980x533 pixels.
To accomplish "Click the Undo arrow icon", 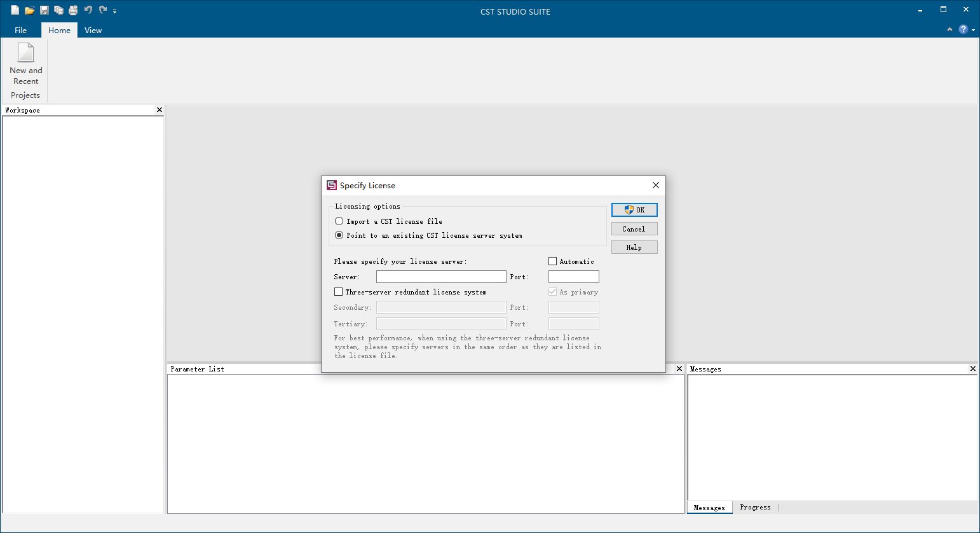I will click(88, 10).
